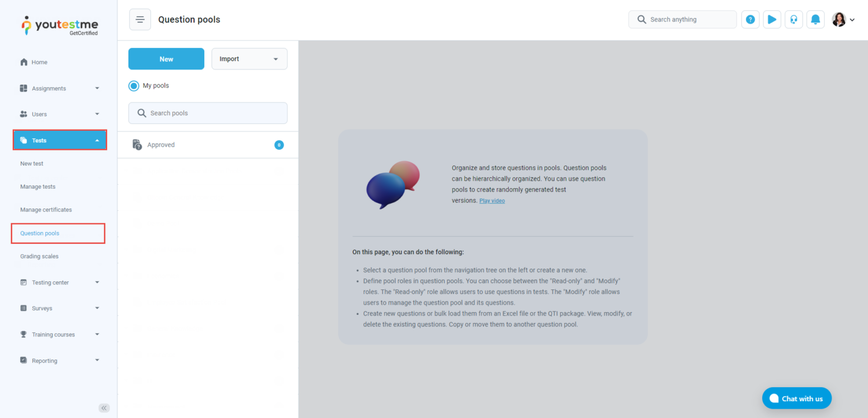Image resolution: width=868 pixels, height=418 pixels.
Task: Click the Testing center icon
Action: click(24, 283)
